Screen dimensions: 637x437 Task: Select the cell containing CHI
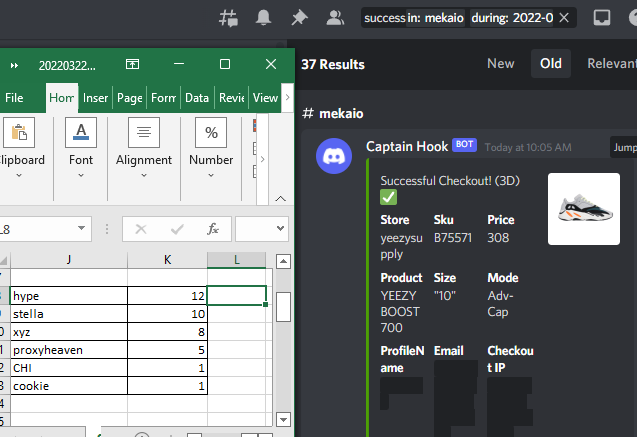point(69,368)
